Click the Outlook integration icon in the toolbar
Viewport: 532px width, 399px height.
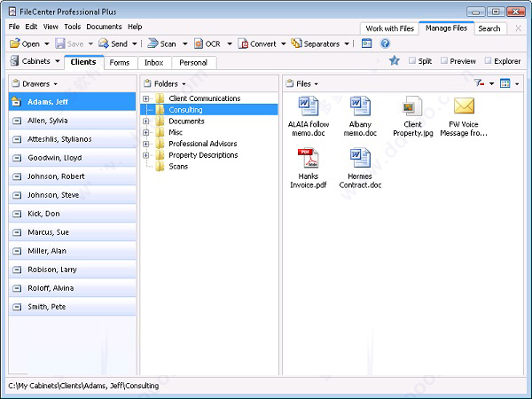366,43
